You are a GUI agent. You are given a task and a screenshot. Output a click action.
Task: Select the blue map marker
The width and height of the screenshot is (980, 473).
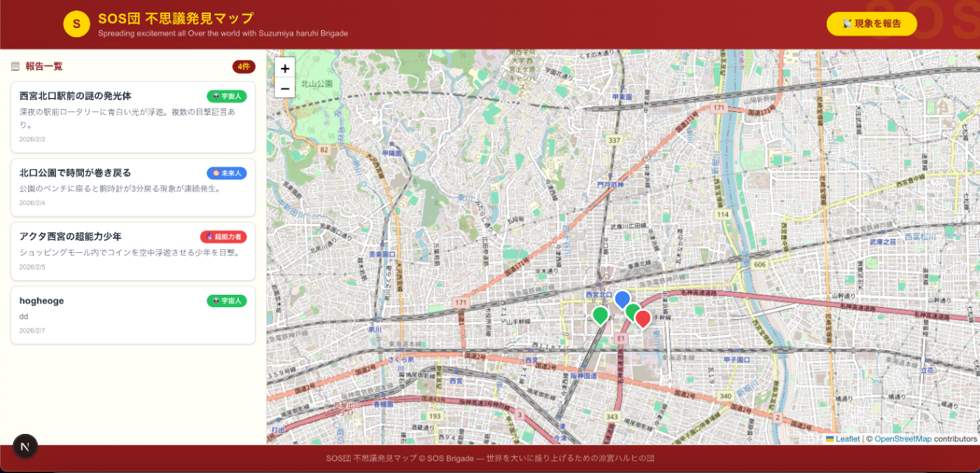pos(623,299)
